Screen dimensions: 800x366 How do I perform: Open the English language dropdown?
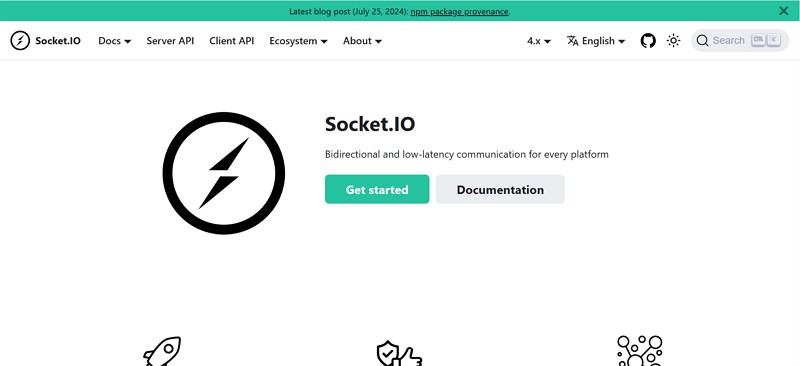click(x=596, y=41)
